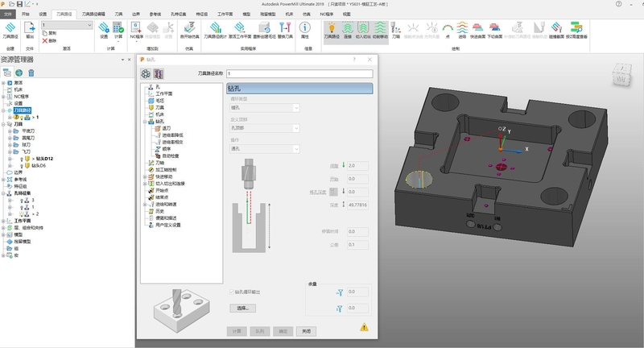
Task: Click the globe icon in explorer panel
Action: (19, 72)
